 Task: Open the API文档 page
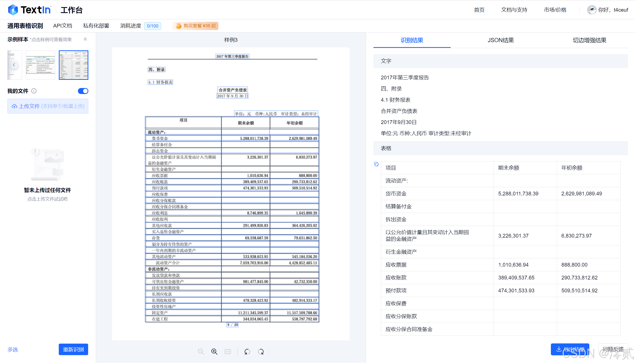(63, 26)
